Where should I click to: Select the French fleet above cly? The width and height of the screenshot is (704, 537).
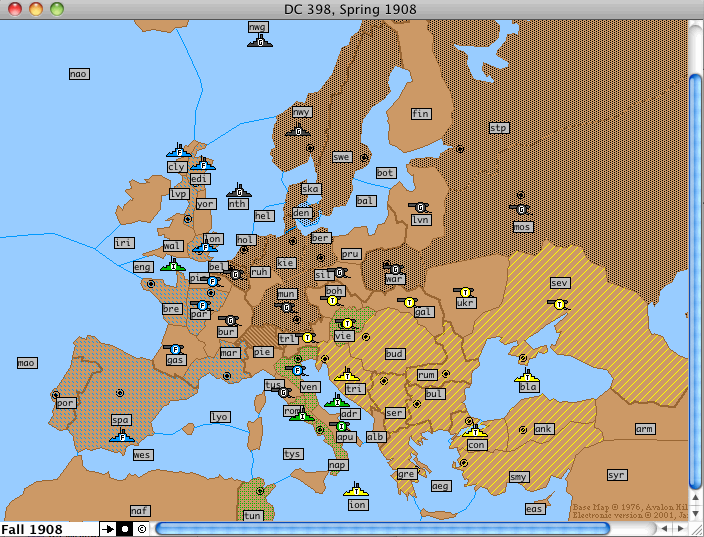point(179,151)
